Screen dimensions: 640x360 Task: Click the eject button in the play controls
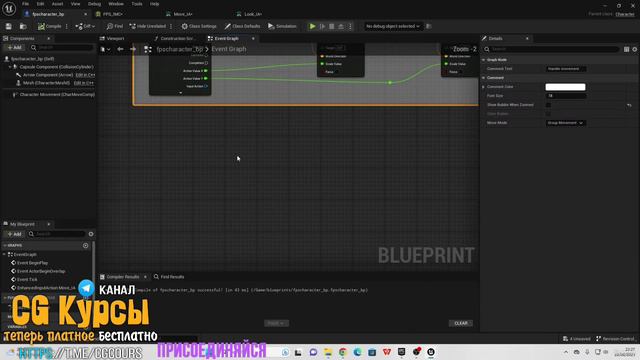(341, 26)
